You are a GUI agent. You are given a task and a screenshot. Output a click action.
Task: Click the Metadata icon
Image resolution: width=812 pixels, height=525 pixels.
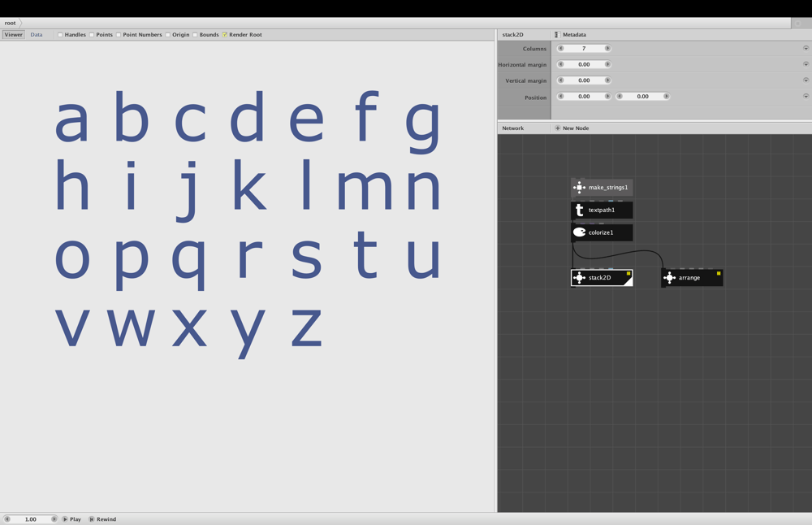point(557,35)
